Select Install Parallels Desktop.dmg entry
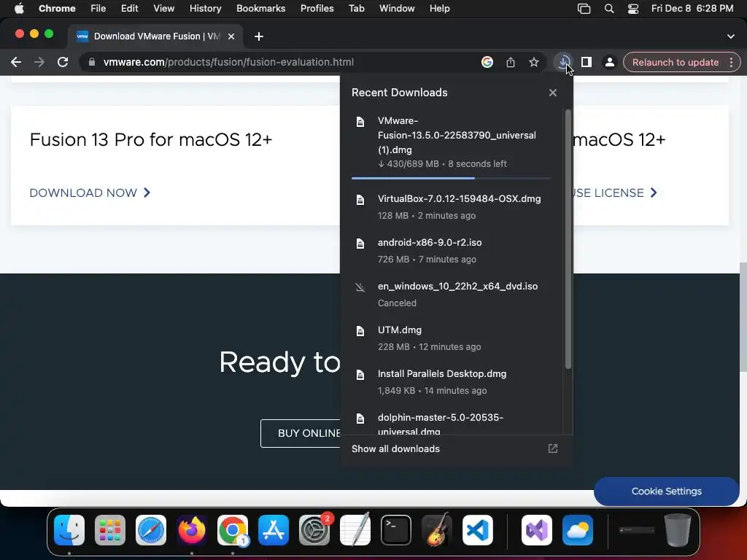The width and height of the screenshot is (747, 560). 451,382
